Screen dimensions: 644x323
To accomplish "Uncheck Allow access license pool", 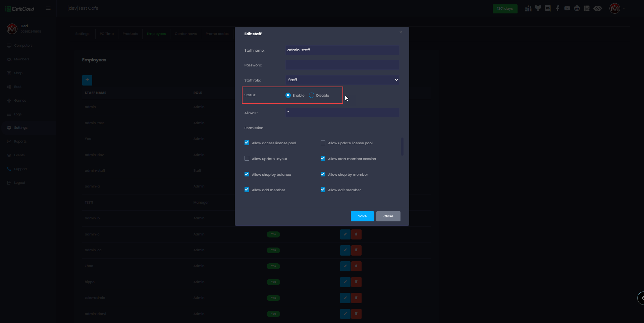I will tap(247, 143).
